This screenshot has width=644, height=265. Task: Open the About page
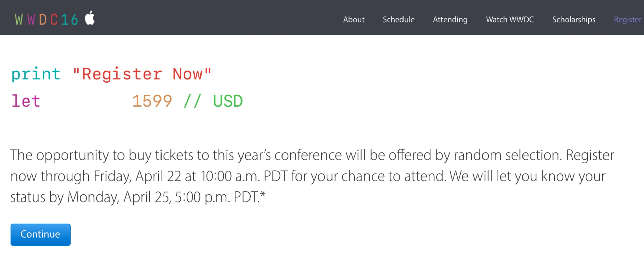(354, 20)
